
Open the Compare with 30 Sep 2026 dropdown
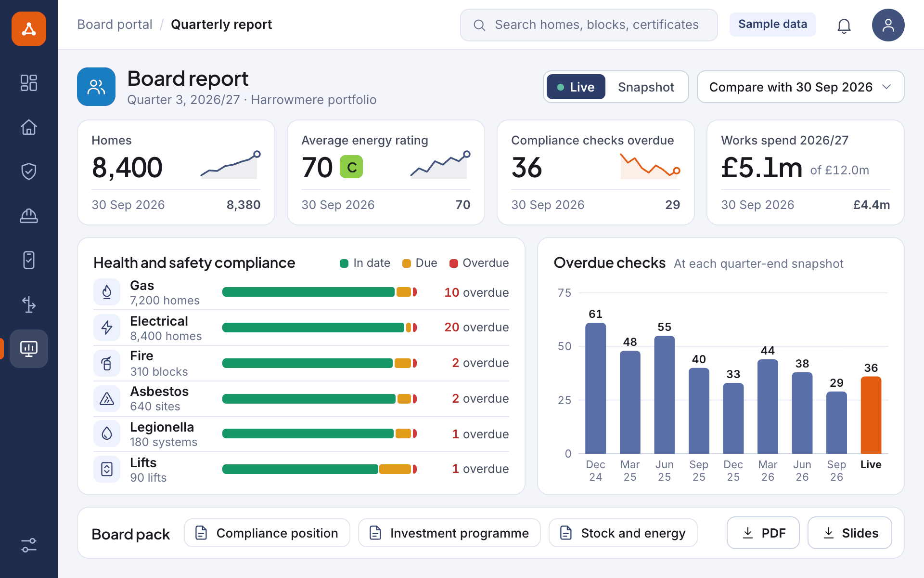(800, 87)
